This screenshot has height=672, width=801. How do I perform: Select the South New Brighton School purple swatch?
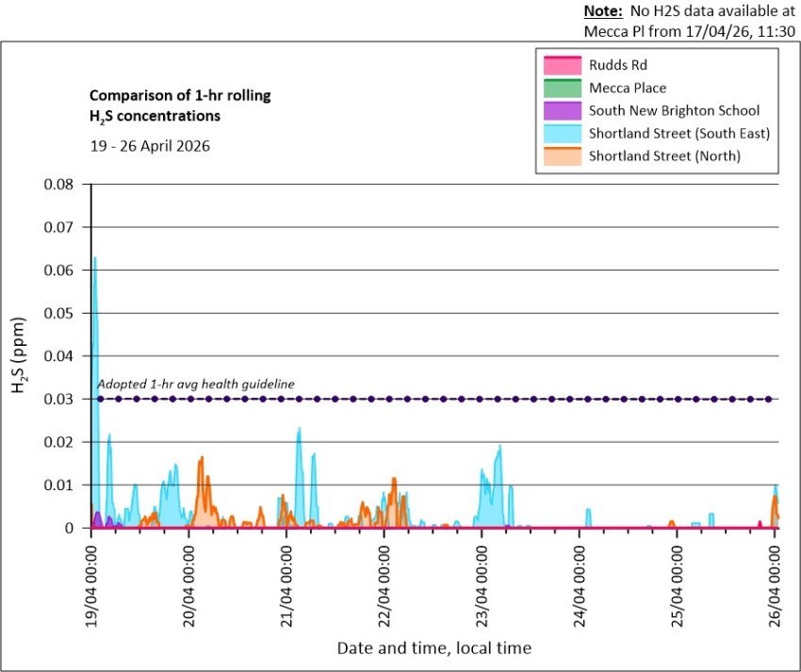pos(562,110)
